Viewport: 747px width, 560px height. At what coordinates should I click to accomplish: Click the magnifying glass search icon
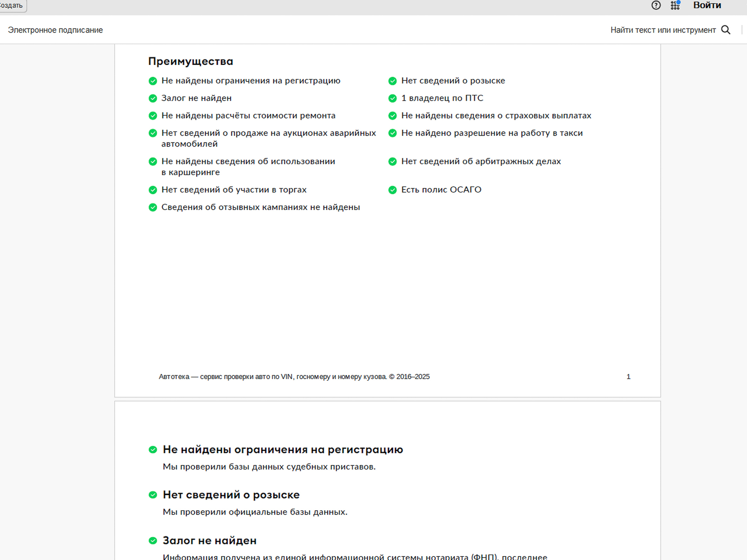point(726,30)
